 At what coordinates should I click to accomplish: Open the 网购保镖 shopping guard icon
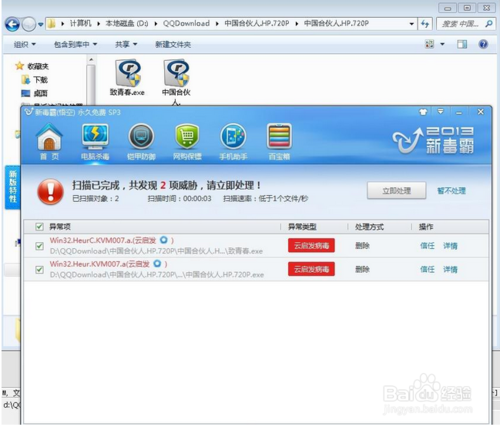point(187,142)
